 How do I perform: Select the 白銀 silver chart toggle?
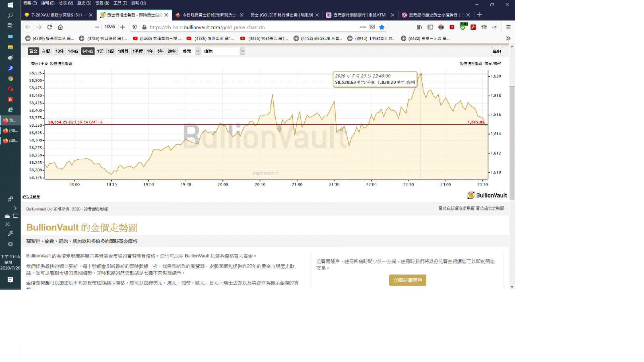[46, 51]
